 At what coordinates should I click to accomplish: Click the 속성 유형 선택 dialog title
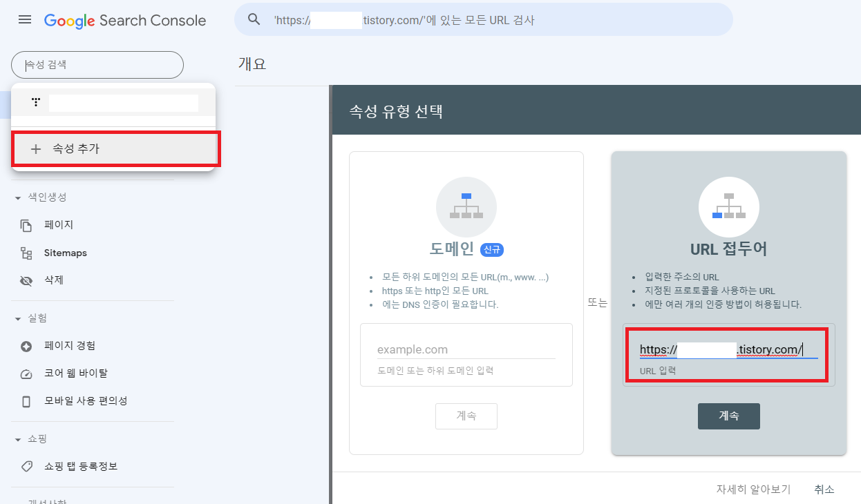coord(396,110)
